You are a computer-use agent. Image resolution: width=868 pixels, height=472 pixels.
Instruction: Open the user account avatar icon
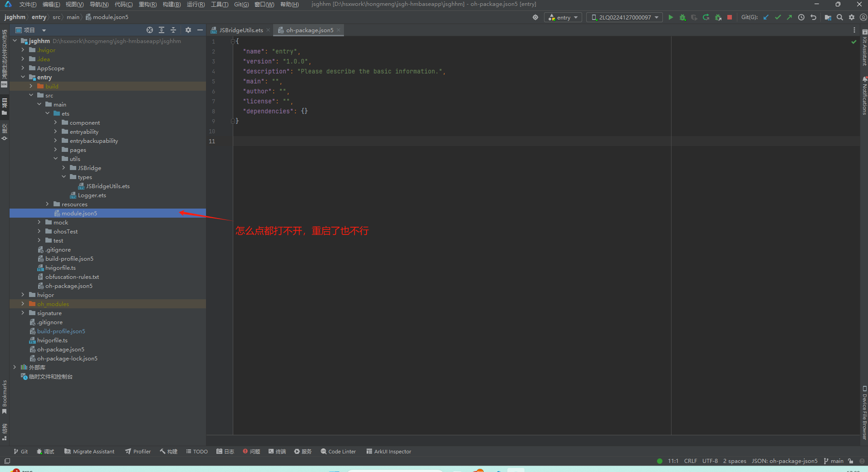[863, 17]
